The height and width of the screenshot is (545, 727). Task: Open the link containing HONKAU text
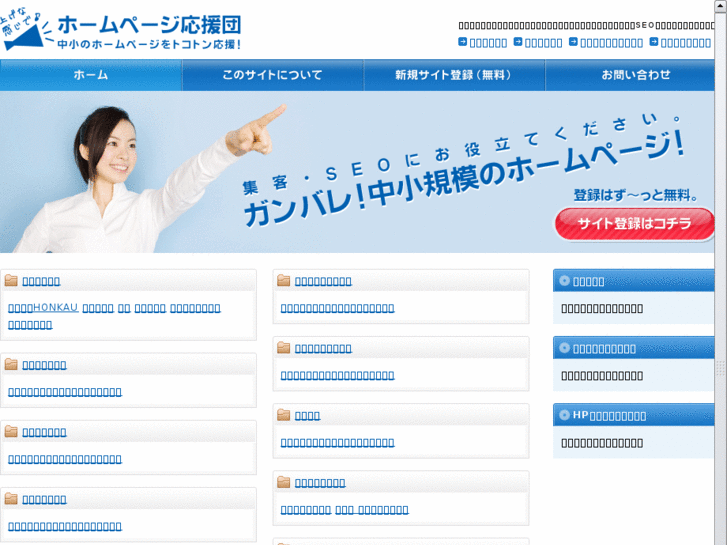(x=44, y=308)
